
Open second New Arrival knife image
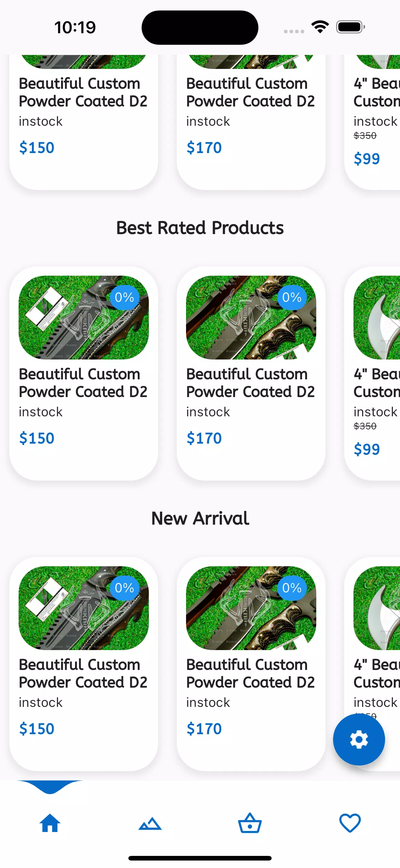(251, 608)
